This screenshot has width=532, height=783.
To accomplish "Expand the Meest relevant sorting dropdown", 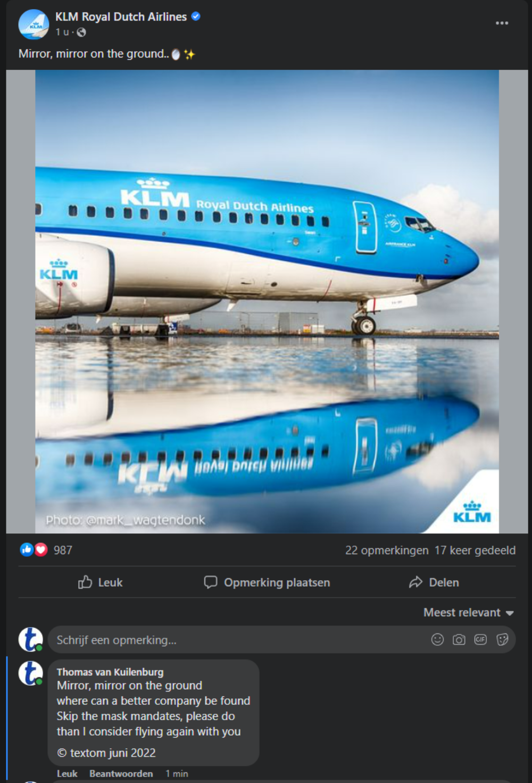I will tap(469, 613).
